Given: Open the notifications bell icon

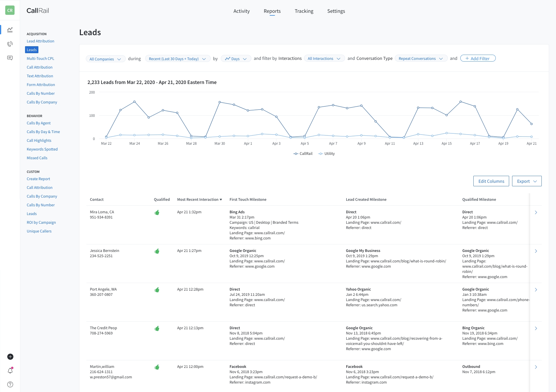Looking at the screenshot, I should [10, 370].
